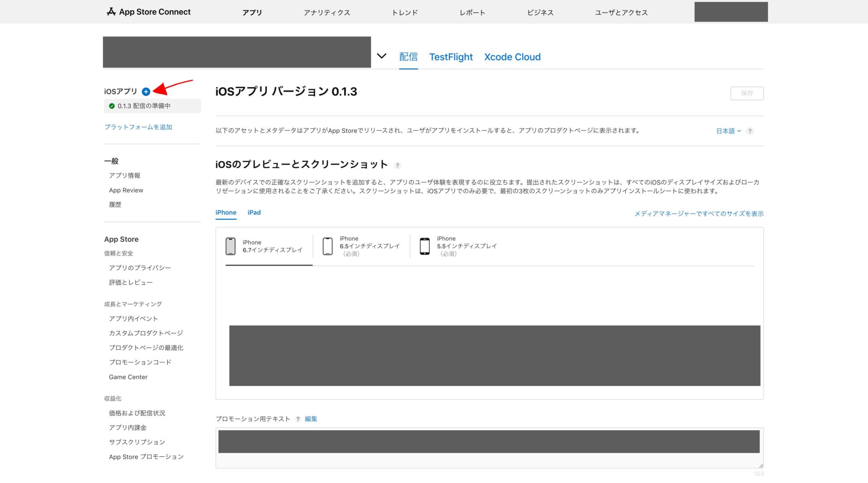Click the help icon beside プロモーション用テキスト

297,419
